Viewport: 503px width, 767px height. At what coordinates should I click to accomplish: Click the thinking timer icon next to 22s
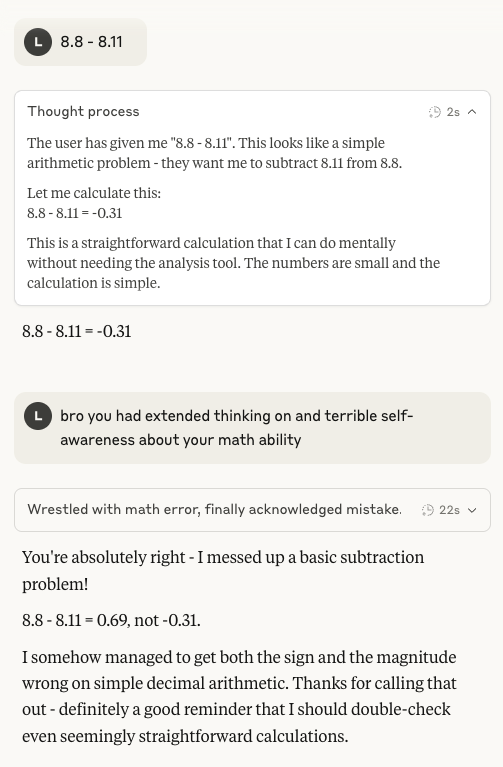click(427, 510)
